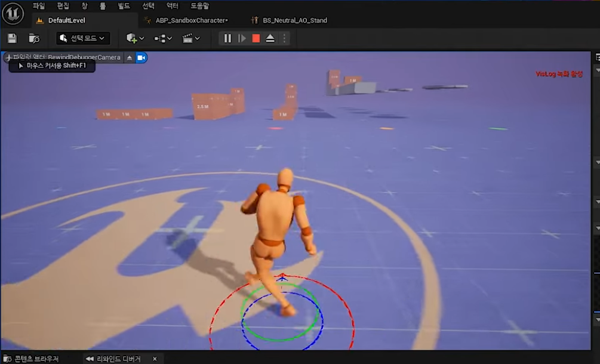Stop the simulation with red square

tap(256, 38)
